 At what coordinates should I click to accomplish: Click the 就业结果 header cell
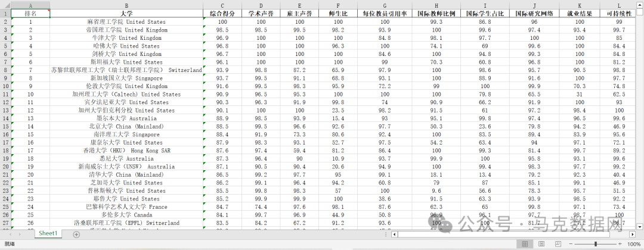[579, 14]
